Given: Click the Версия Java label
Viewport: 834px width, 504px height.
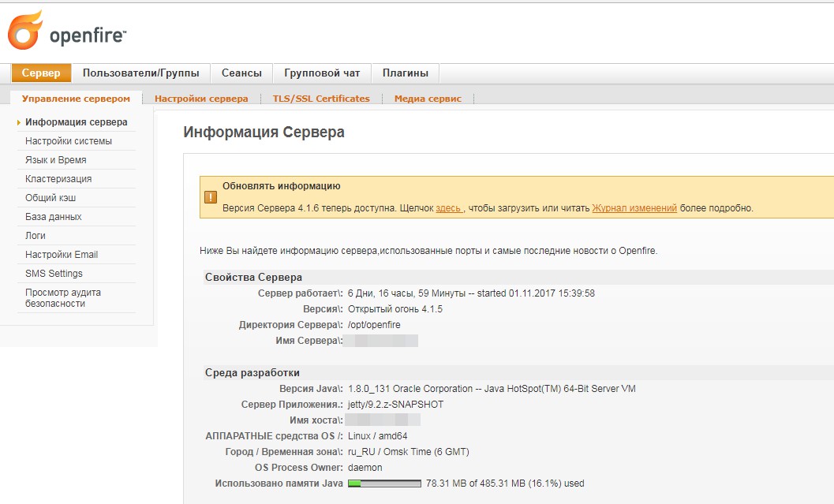Looking at the screenshot, I should tap(311, 389).
